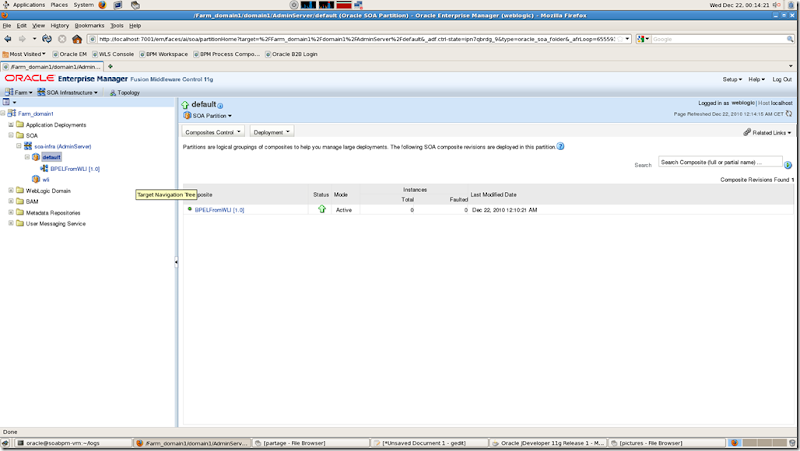Image resolution: width=800 pixels, height=451 pixels.
Task: Expand the BAM folder
Action: point(11,201)
